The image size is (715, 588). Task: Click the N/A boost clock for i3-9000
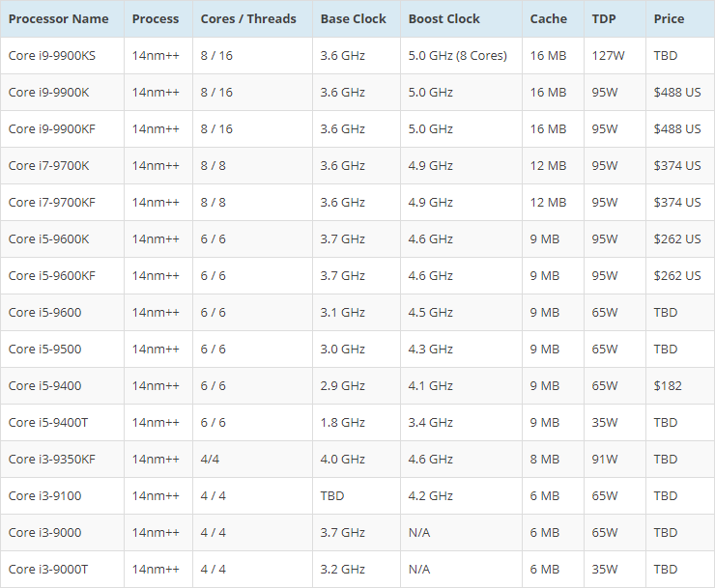419,532
